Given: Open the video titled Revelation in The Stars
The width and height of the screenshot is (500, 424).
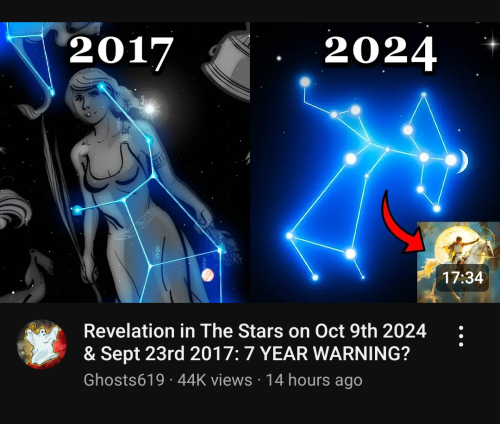Looking at the screenshot, I should click(255, 342).
